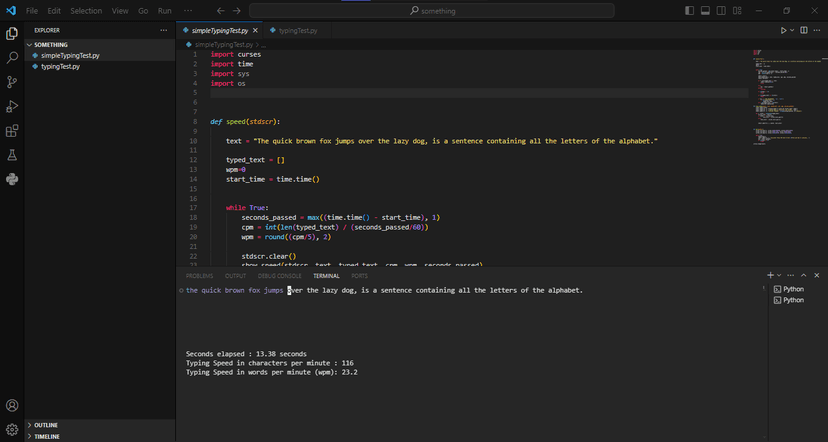The image size is (828, 442).
Task: Toggle the primary side bar layout button
Action: 689,11
